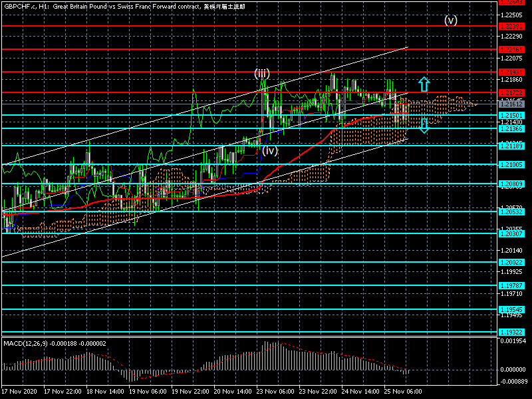Click the gray current price 1.21612 label
Viewport: 532px width, 399px height.
[511, 104]
